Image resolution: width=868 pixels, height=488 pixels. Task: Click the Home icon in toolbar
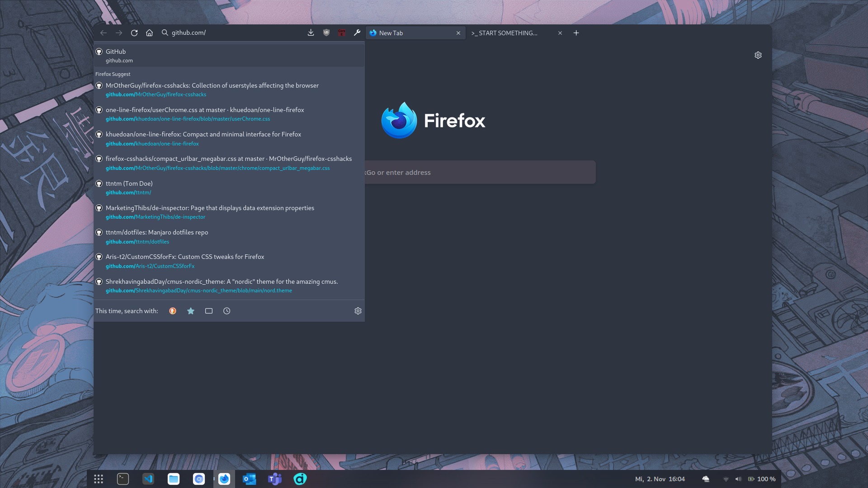coord(150,33)
